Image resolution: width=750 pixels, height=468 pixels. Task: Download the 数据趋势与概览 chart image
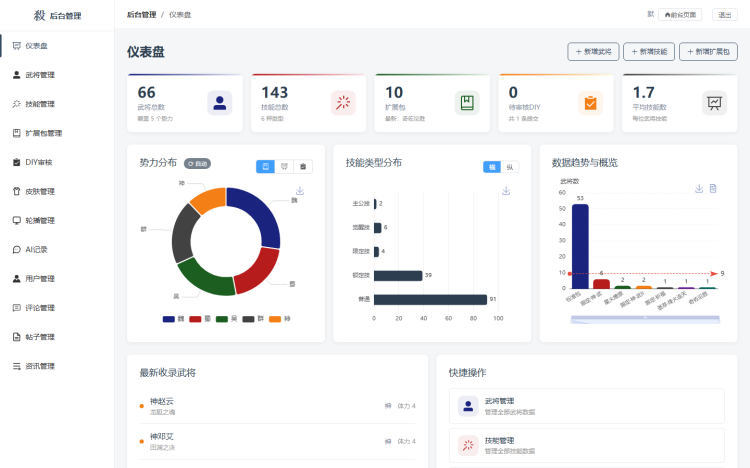coord(699,189)
